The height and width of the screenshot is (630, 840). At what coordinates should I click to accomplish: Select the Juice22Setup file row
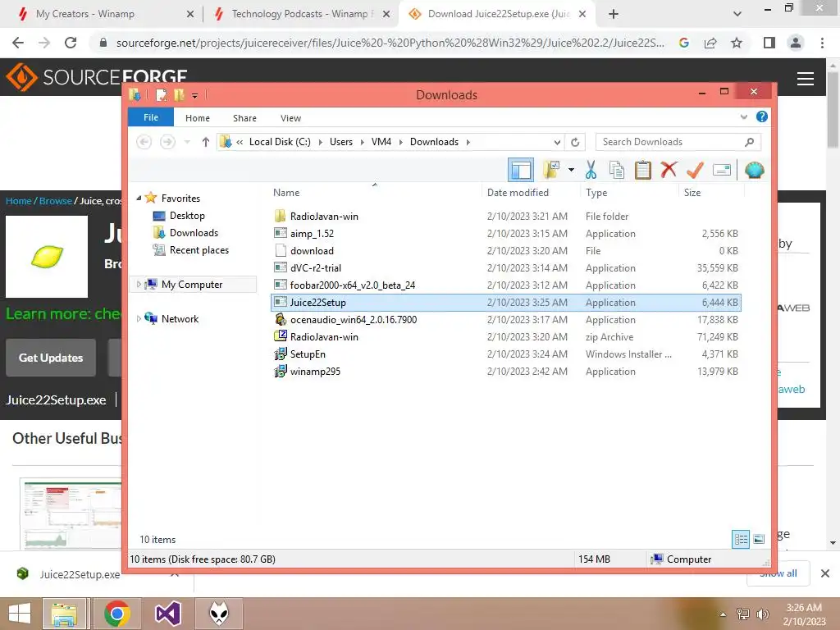[x=505, y=303]
